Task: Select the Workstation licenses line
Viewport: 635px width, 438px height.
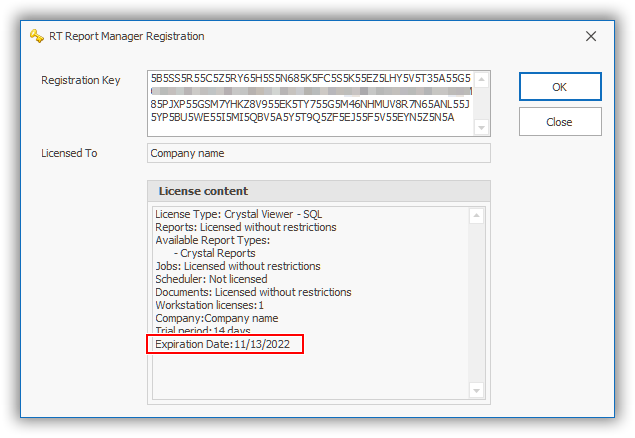Action: coord(209,305)
